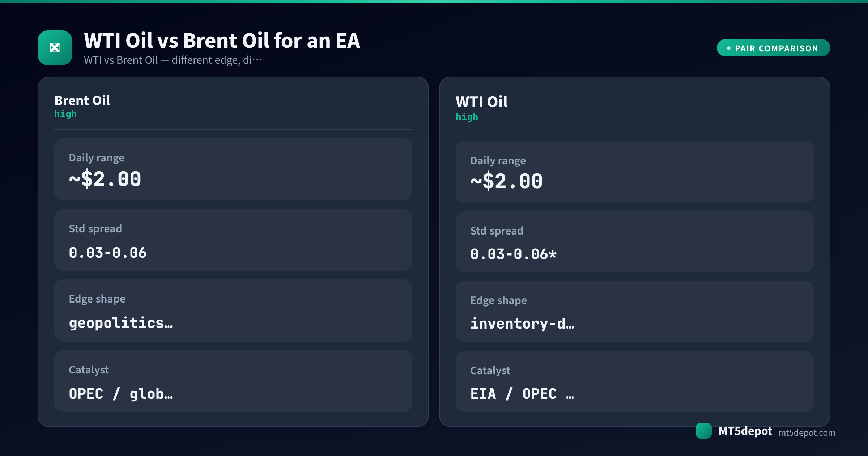868x456 pixels.
Task: Select the WTI Oil card heading
Action: (x=481, y=102)
